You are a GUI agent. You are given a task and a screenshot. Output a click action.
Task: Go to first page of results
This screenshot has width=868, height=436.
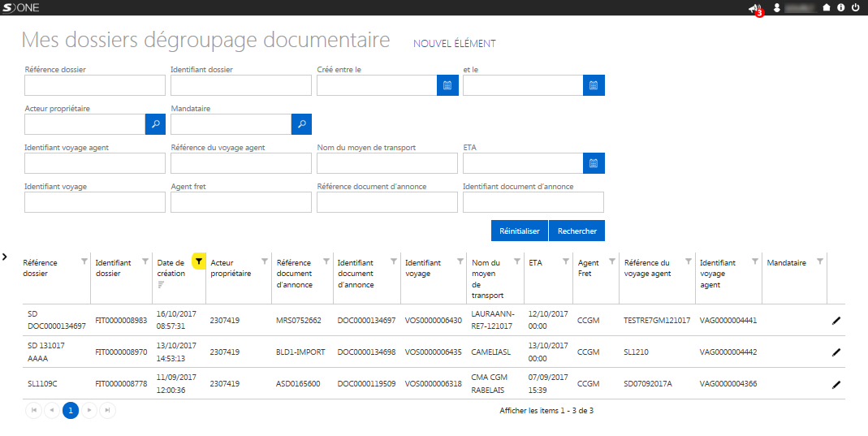(x=34, y=410)
